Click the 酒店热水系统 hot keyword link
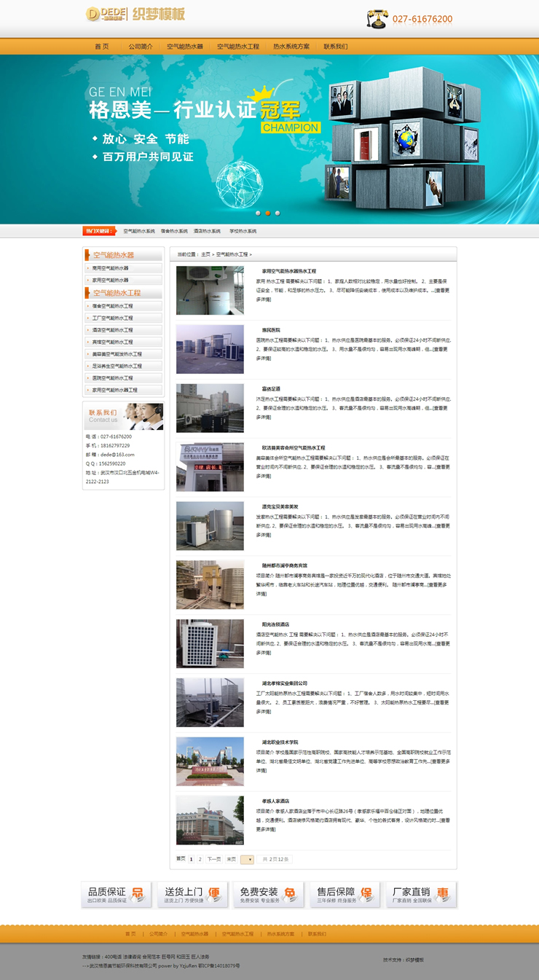The height and width of the screenshot is (980, 539). point(207,231)
